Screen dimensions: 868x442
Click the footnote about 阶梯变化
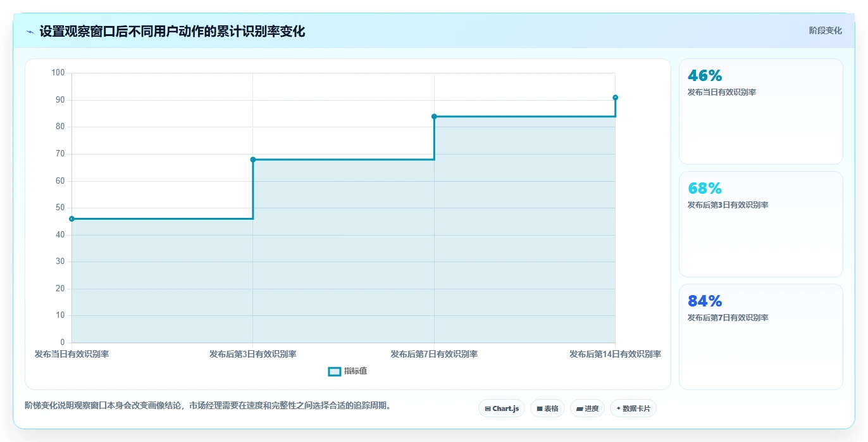click(x=208, y=405)
